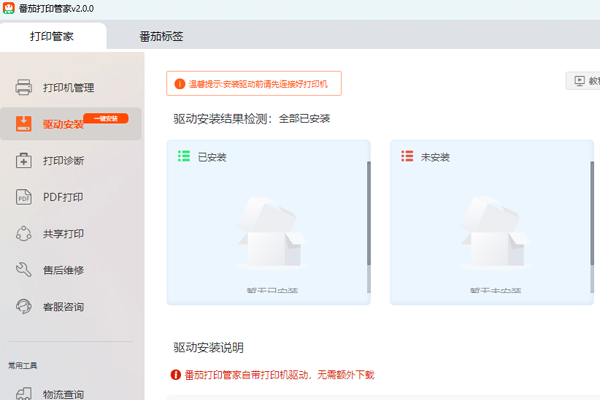This screenshot has width=600, height=400.
Task: Open 共享打印 using its share icon
Action: point(24,234)
